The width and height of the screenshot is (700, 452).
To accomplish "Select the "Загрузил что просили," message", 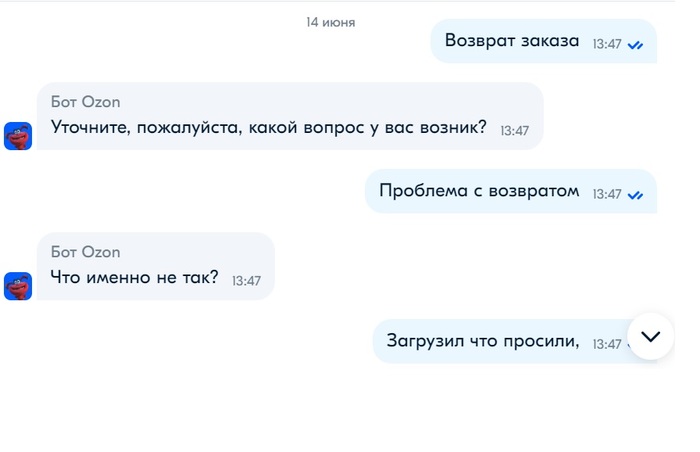I will pyautogui.click(x=483, y=341).
